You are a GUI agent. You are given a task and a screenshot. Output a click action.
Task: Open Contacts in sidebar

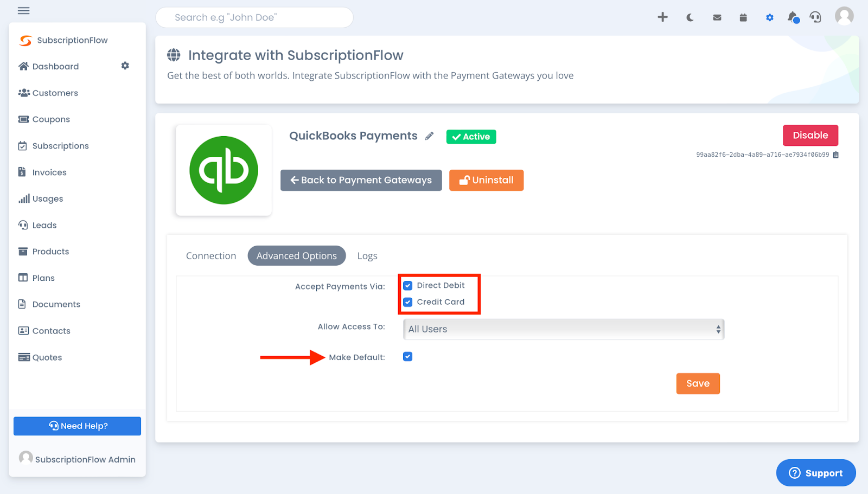point(44,331)
